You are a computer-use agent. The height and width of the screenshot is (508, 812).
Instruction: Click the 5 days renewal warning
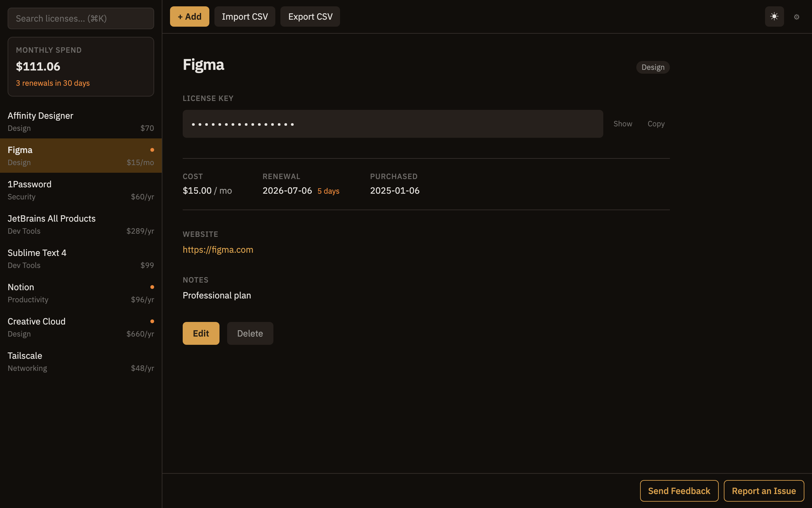328,191
